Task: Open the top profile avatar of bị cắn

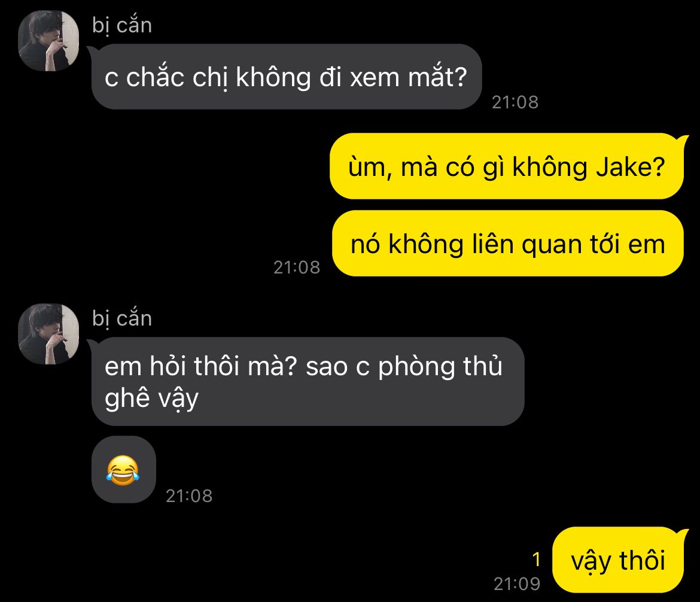Action: 48,41
